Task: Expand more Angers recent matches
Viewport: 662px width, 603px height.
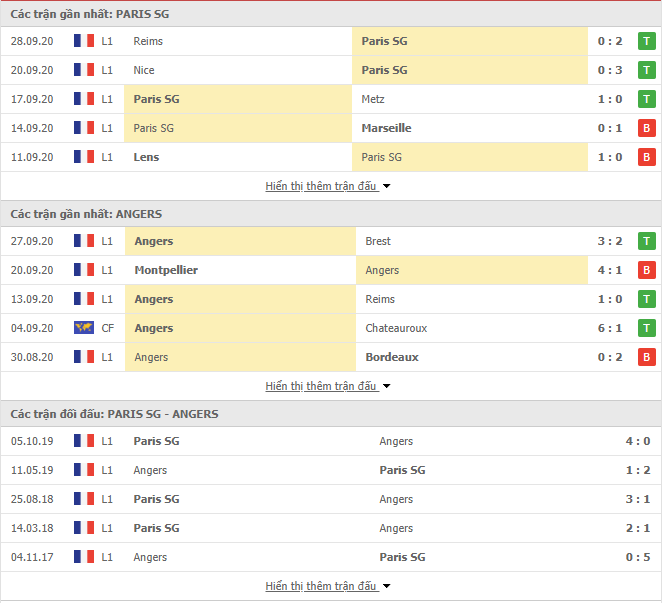Action: coord(328,386)
